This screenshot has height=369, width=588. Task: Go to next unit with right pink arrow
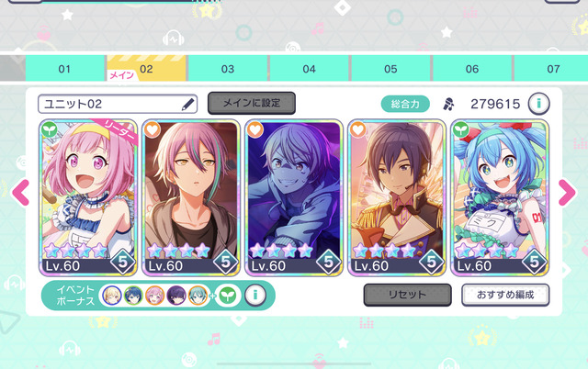coord(567,193)
